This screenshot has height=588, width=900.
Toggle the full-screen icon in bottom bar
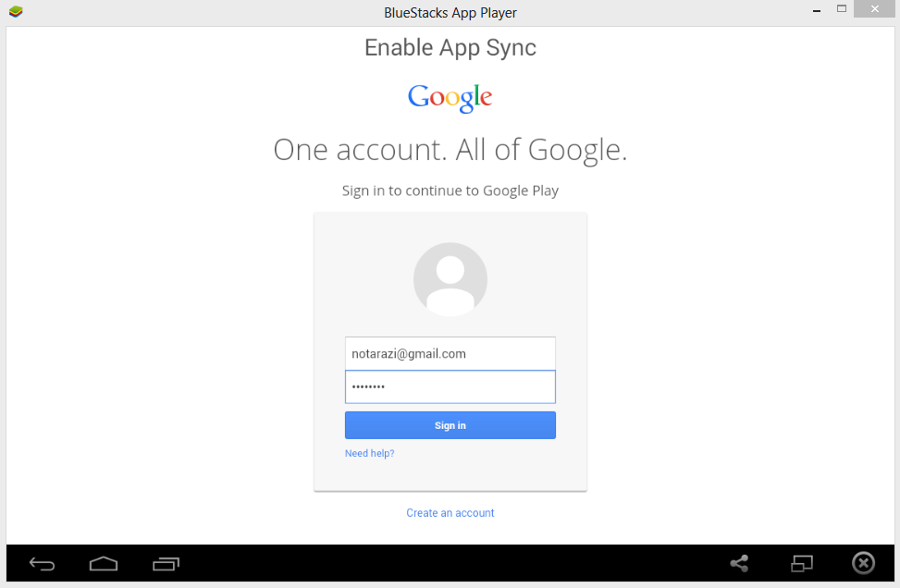click(802, 563)
